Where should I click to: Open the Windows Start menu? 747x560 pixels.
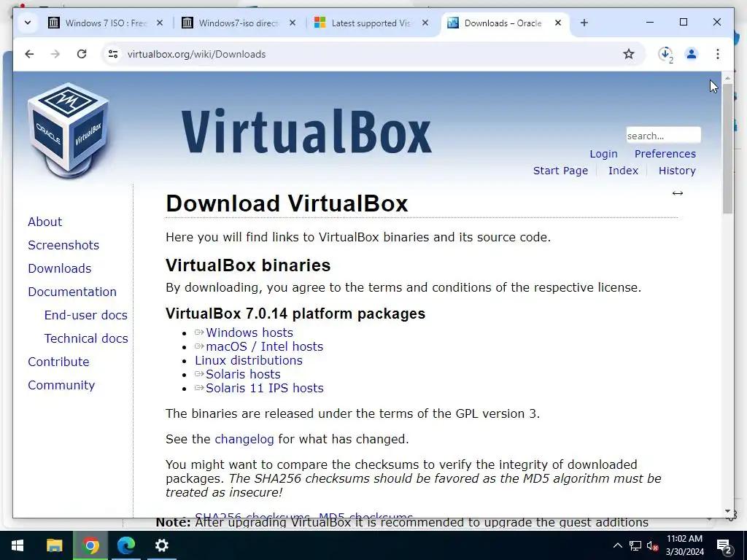(x=18, y=545)
